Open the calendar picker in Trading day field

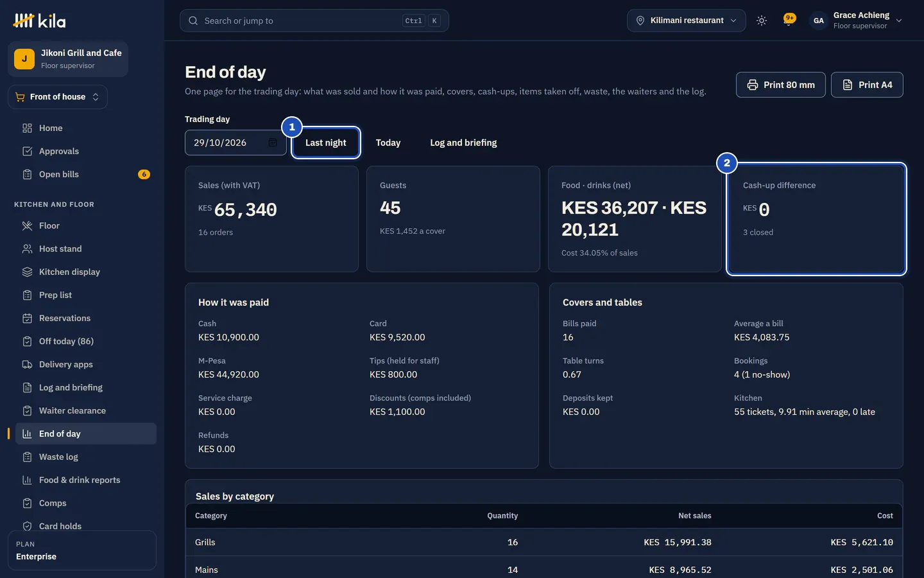pyautogui.click(x=273, y=143)
